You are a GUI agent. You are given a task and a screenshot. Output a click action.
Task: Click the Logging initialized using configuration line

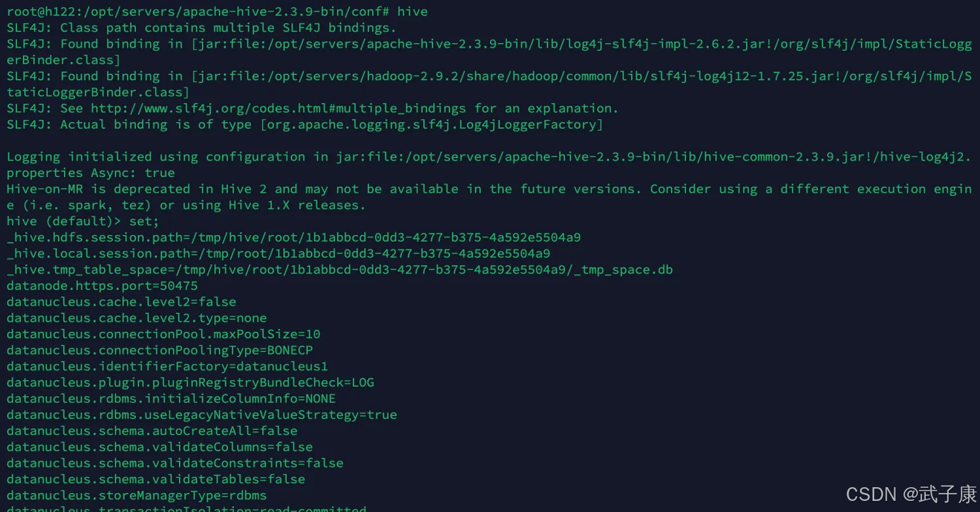pyautogui.click(x=489, y=165)
